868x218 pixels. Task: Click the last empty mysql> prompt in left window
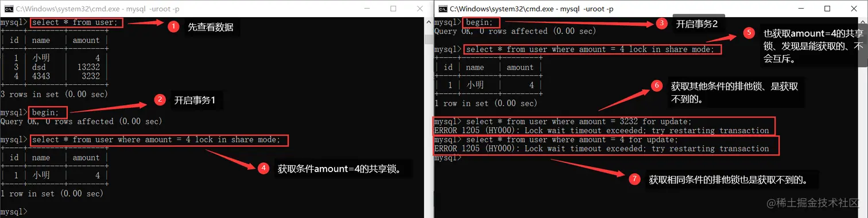[x=14, y=212]
